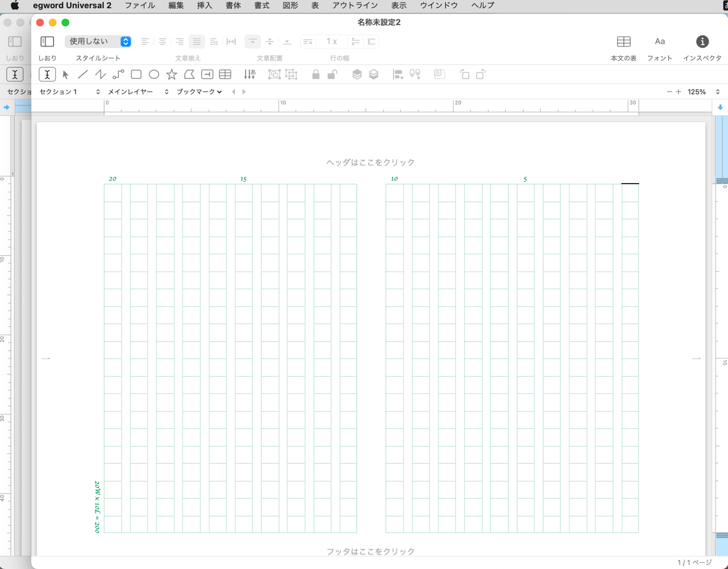Open the 挿入 menu
Screen dimensions: 728x569
click(x=204, y=5)
